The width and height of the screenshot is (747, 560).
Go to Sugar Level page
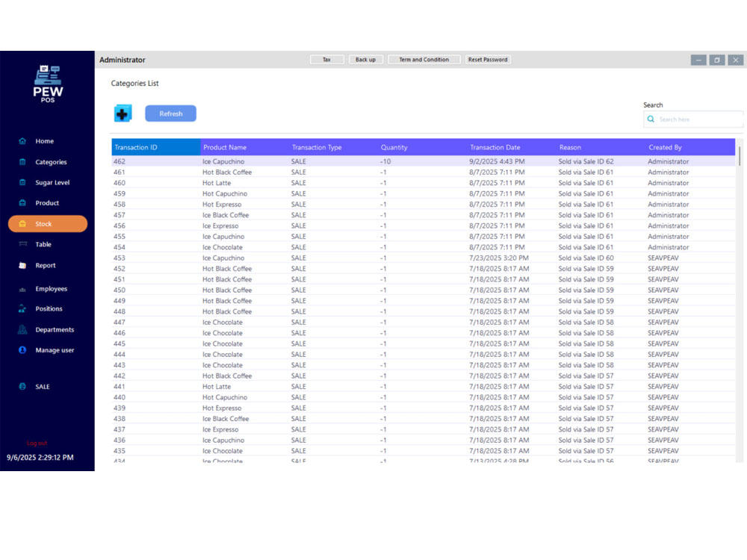coord(52,182)
